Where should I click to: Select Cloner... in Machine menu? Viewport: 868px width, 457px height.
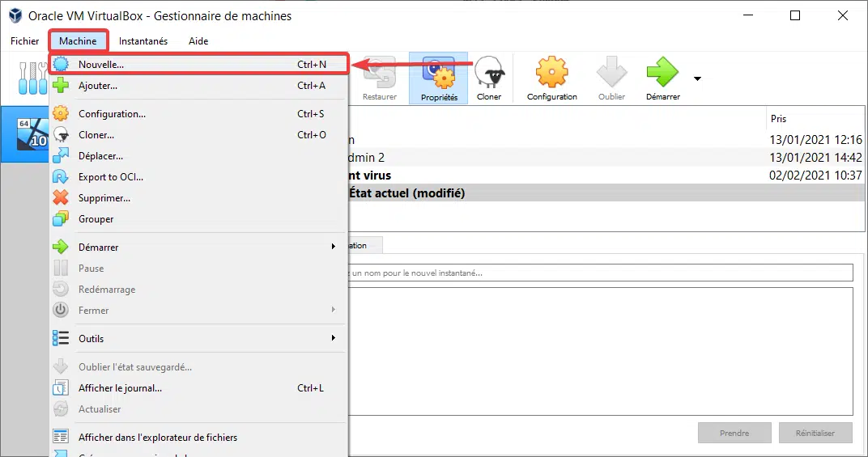click(x=198, y=134)
